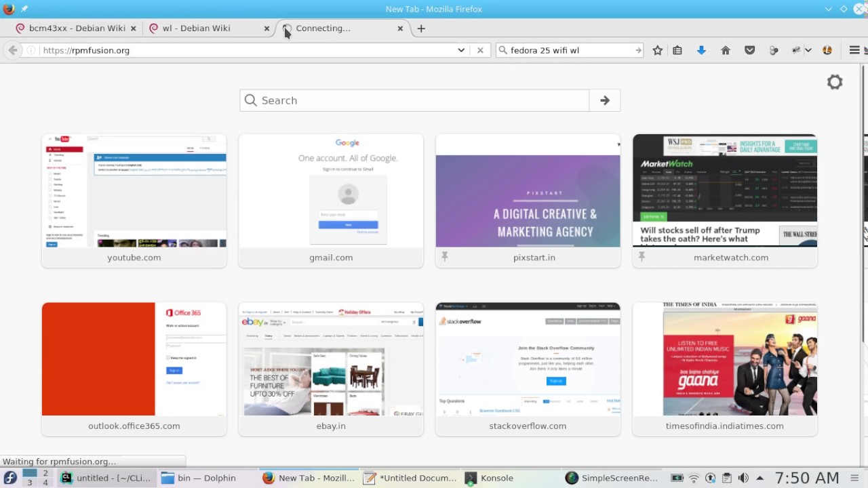
Task: Open the Fedora application launcher
Action: click(10, 478)
